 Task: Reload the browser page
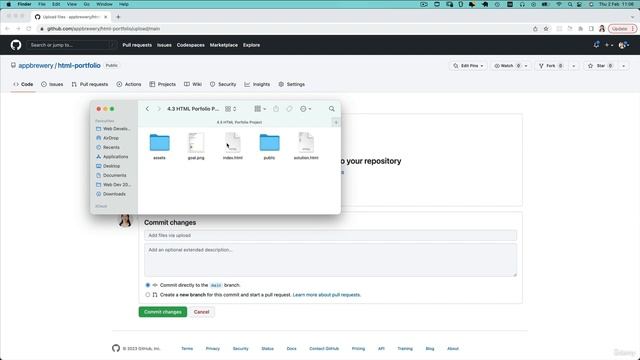29,29
